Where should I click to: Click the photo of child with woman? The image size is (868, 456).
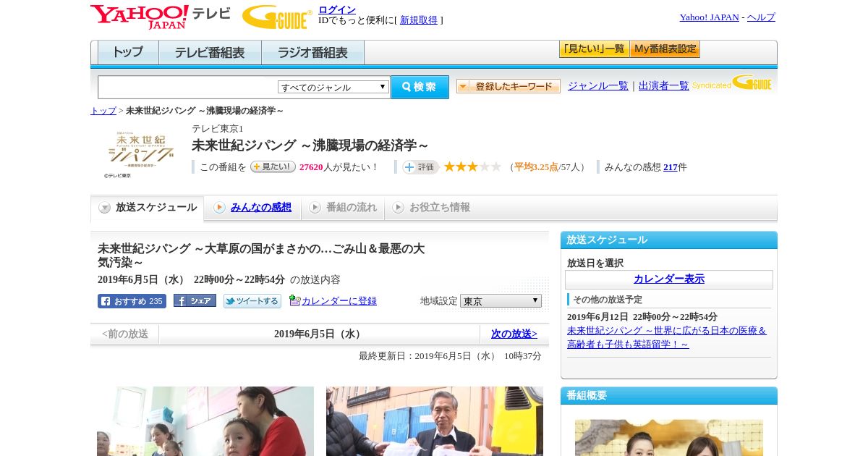[205, 421]
